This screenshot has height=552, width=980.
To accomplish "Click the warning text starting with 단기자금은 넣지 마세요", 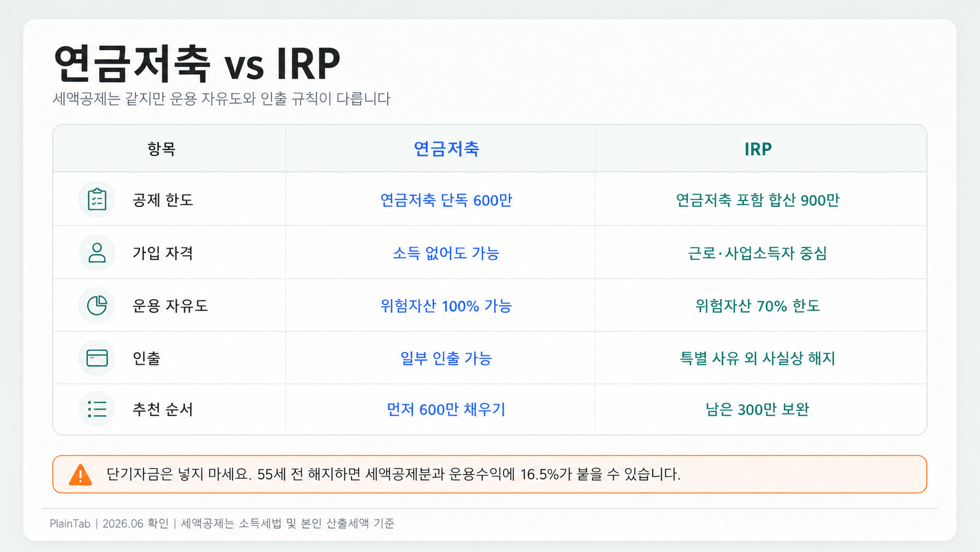I will click(393, 474).
